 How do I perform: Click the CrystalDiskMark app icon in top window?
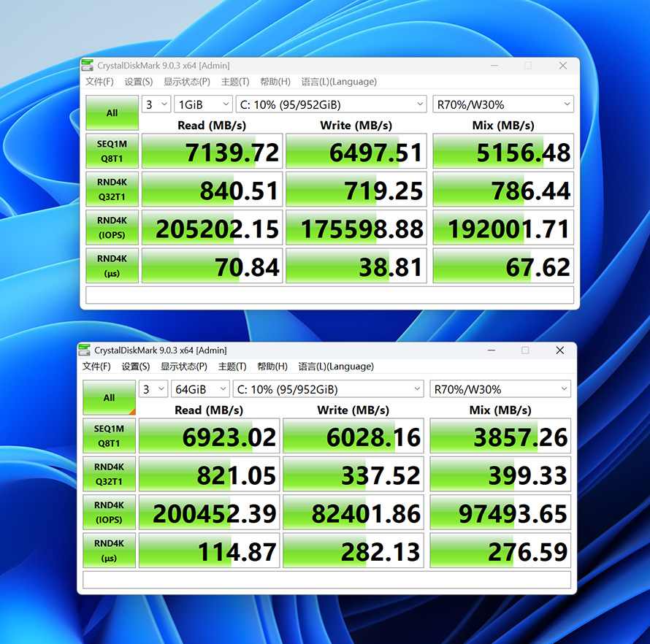click(87, 65)
